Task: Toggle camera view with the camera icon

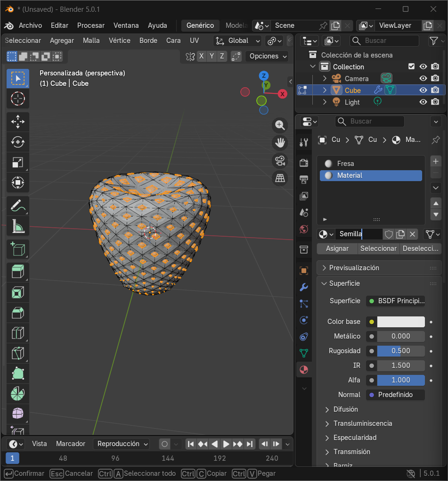Action: (x=280, y=160)
